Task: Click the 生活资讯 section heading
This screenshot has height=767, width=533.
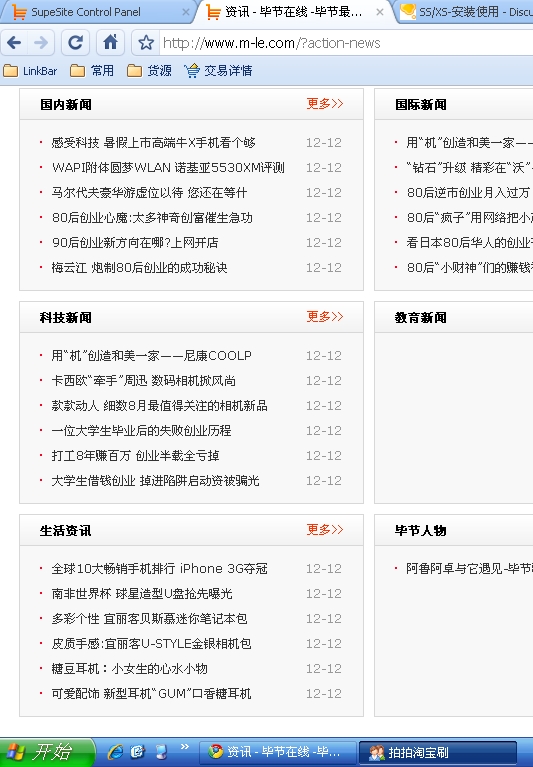Action: click(66, 530)
